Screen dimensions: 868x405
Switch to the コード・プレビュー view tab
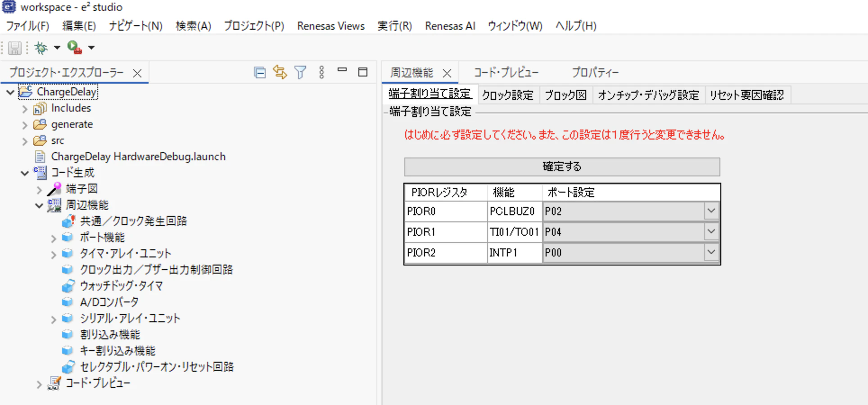[x=506, y=72]
